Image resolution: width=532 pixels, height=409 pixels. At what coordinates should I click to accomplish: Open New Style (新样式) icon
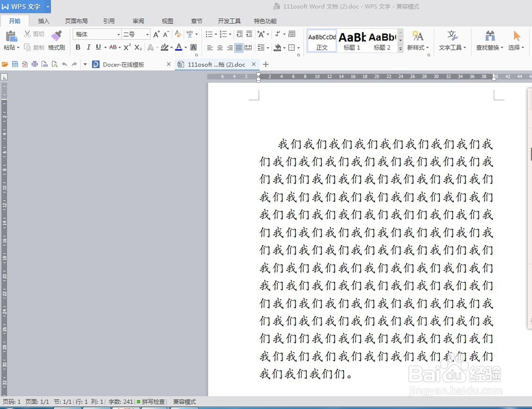pos(418,36)
